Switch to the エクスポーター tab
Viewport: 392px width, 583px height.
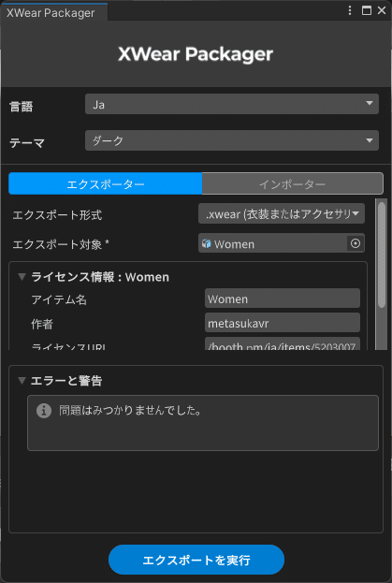(105, 183)
